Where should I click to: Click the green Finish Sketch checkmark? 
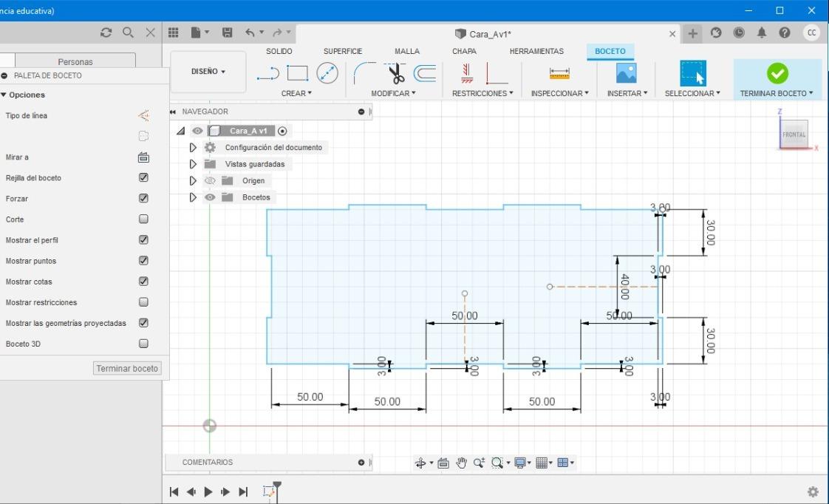(777, 73)
